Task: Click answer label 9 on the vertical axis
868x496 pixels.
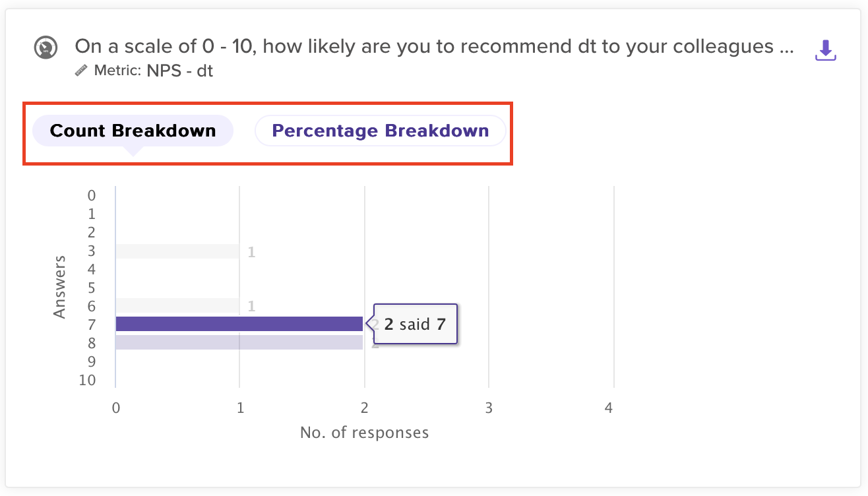Action: tap(91, 361)
